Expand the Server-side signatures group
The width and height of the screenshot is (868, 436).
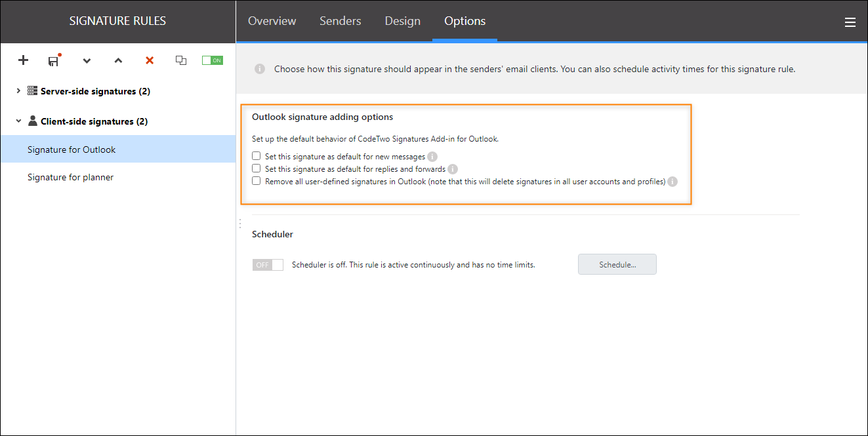pos(17,91)
